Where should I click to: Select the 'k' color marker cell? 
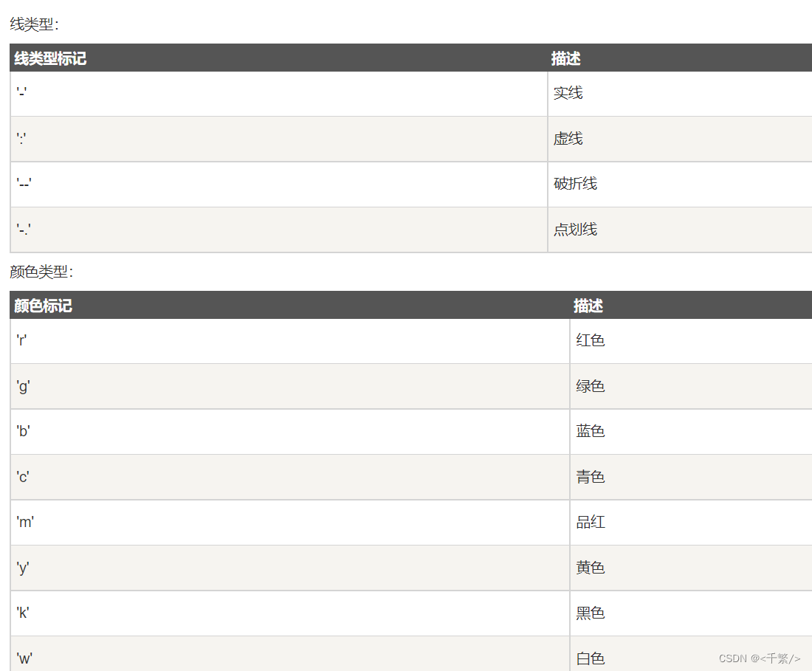pyautogui.click(x=290, y=613)
